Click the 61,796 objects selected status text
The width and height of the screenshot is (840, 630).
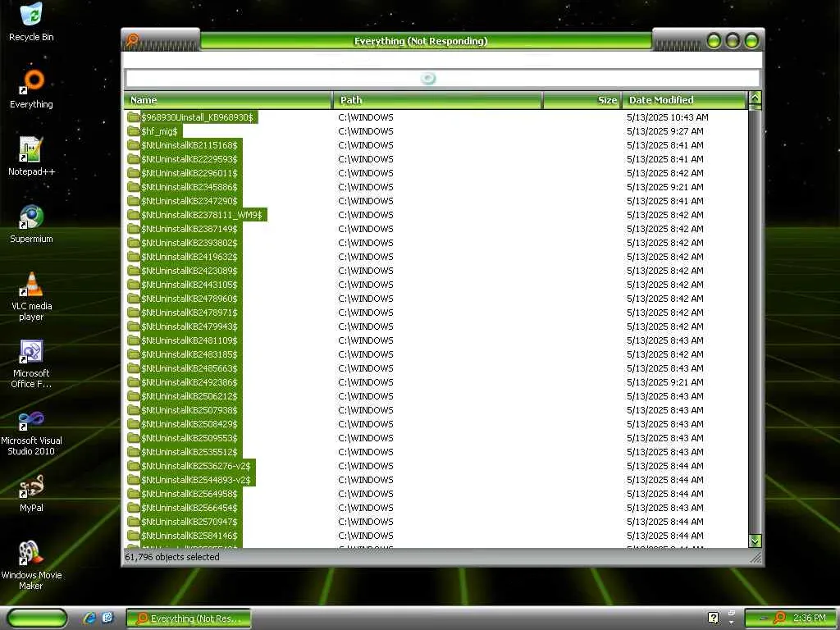pos(172,557)
